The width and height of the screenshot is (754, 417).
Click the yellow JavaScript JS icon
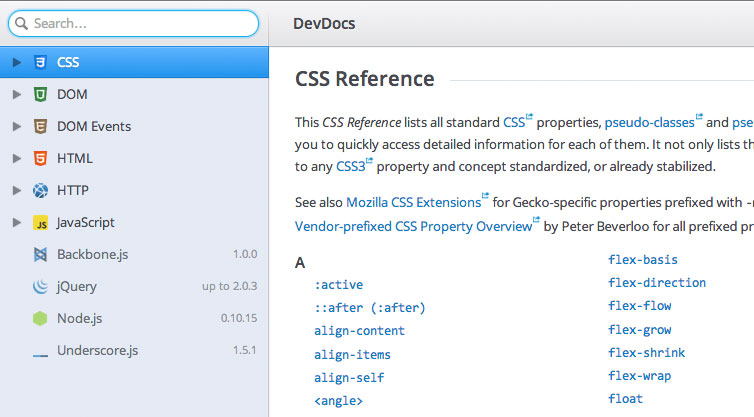pos(40,223)
